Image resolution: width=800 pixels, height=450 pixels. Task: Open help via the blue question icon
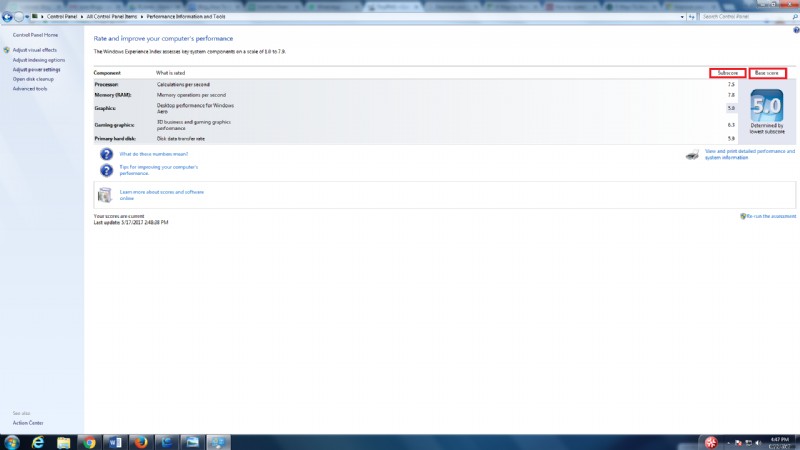click(796, 30)
